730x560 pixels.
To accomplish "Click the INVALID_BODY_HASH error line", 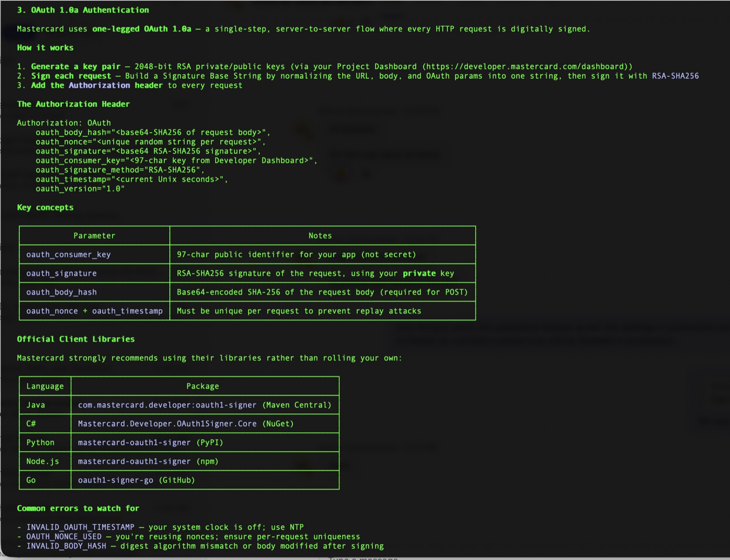I will pyautogui.click(x=200, y=546).
